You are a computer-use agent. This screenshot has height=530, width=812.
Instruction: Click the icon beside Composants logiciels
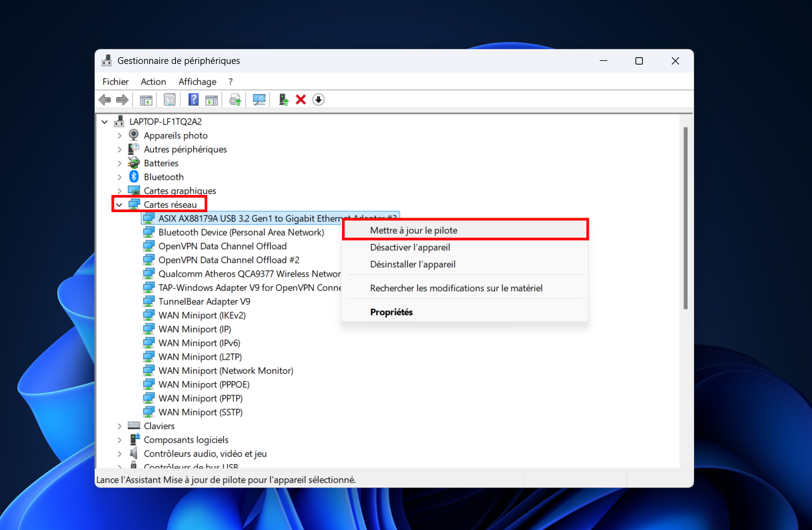pyautogui.click(x=133, y=440)
